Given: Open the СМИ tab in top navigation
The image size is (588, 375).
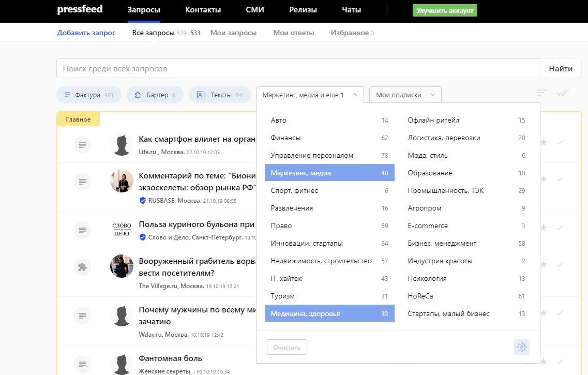Looking at the screenshot, I should 254,10.
